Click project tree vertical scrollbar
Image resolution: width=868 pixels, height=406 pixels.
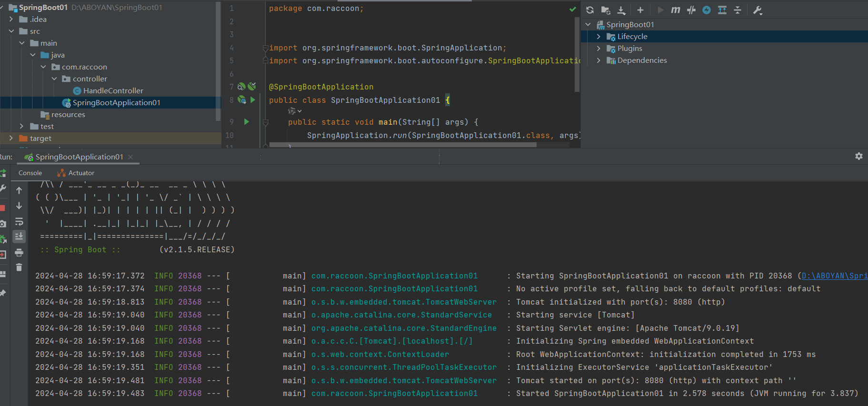[219, 61]
